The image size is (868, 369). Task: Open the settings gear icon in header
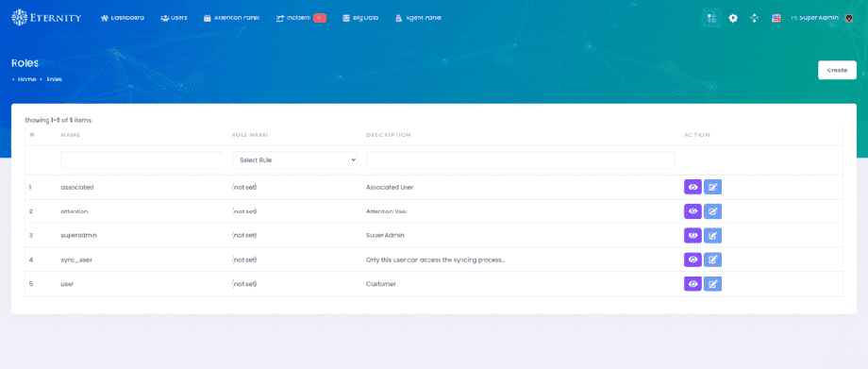pos(733,18)
